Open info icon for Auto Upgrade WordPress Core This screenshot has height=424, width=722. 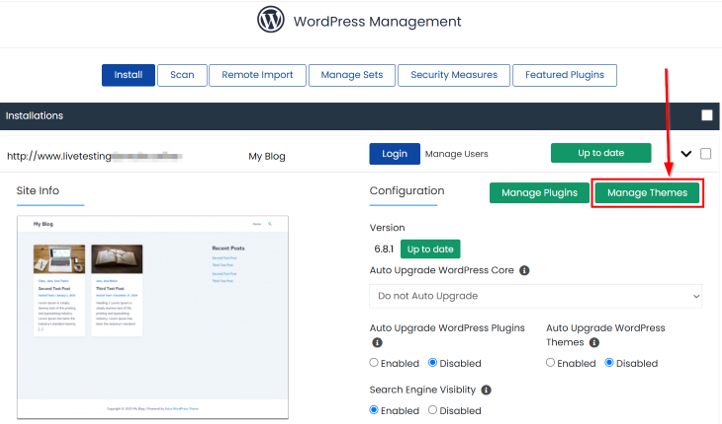click(x=524, y=271)
